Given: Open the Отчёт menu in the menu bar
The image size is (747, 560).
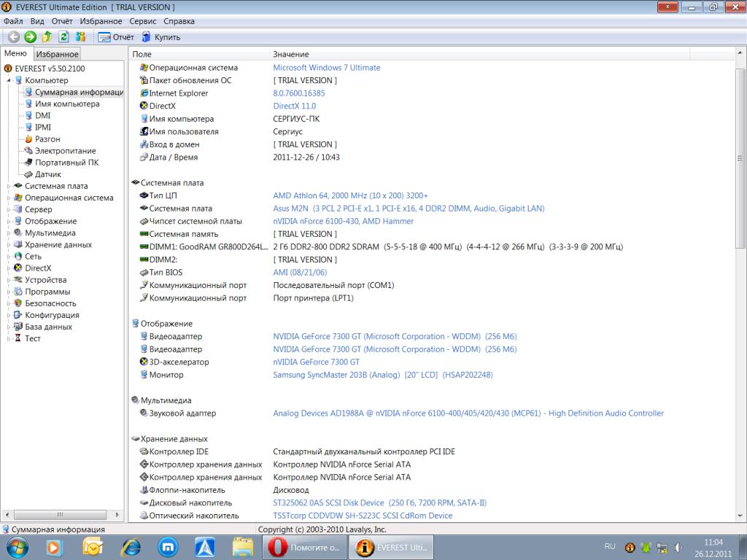Looking at the screenshot, I should [x=62, y=21].
